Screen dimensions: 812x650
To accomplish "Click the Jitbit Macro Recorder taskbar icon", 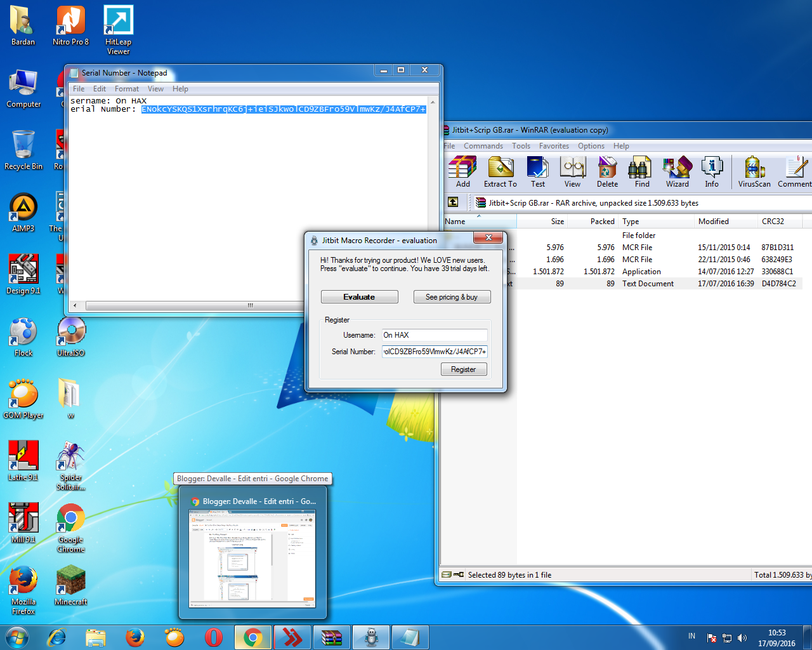I will click(x=370, y=637).
